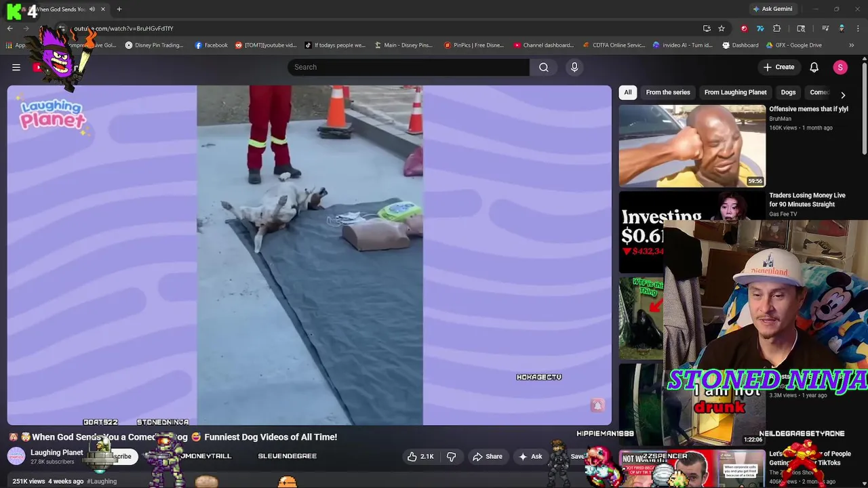Open the account avatar menu
The image size is (868, 488).
840,67
